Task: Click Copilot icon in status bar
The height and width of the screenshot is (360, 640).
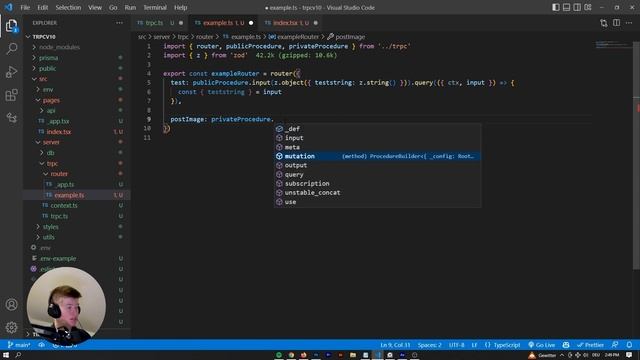Action: [x=566, y=345]
